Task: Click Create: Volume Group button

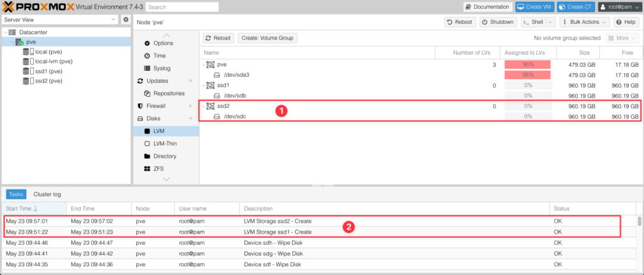Action: pyautogui.click(x=267, y=38)
